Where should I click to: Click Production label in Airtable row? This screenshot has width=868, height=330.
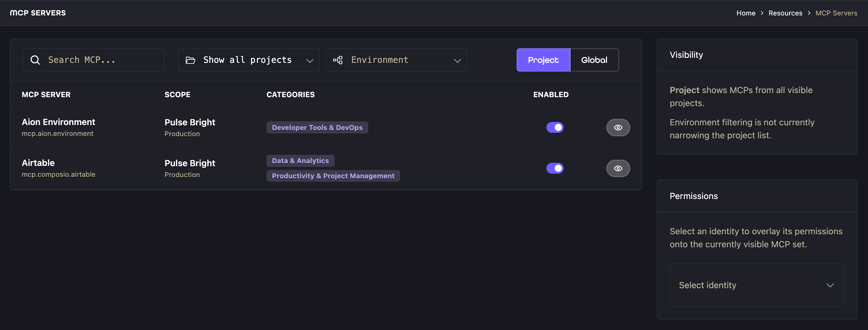(182, 175)
